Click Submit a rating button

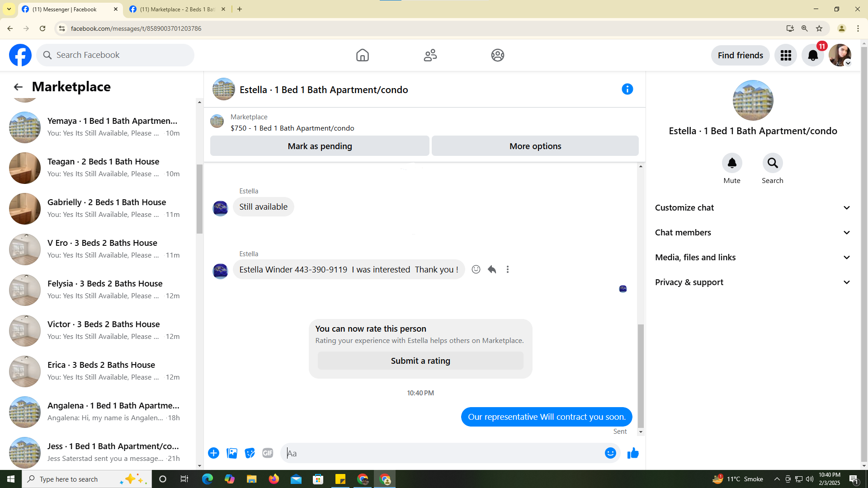420,361
